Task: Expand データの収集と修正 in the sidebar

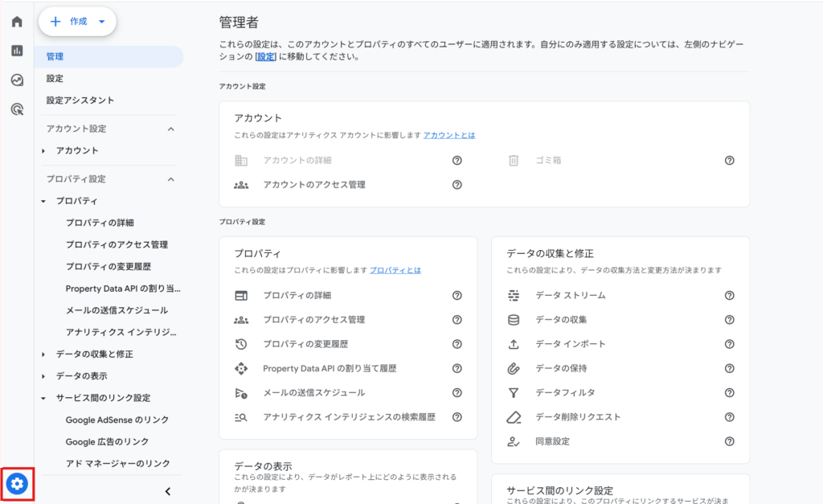Action: pyautogui.click(x=94, y=354)
